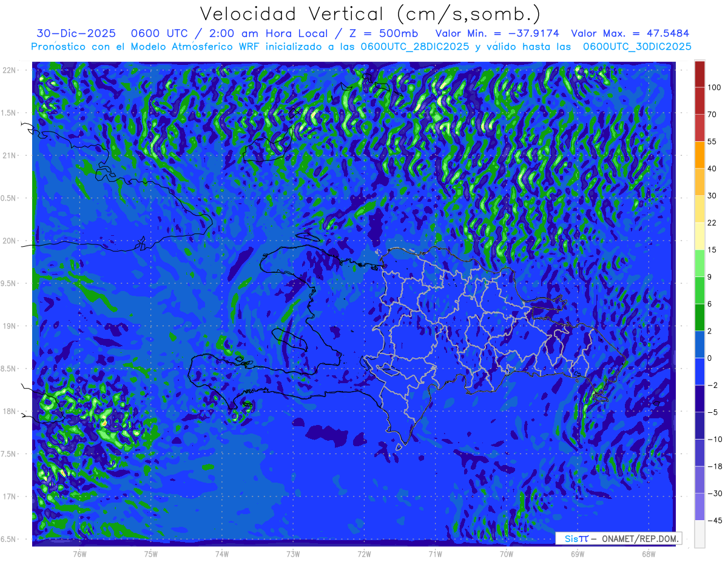Click the colorbar value '15'

pos(712,250)
